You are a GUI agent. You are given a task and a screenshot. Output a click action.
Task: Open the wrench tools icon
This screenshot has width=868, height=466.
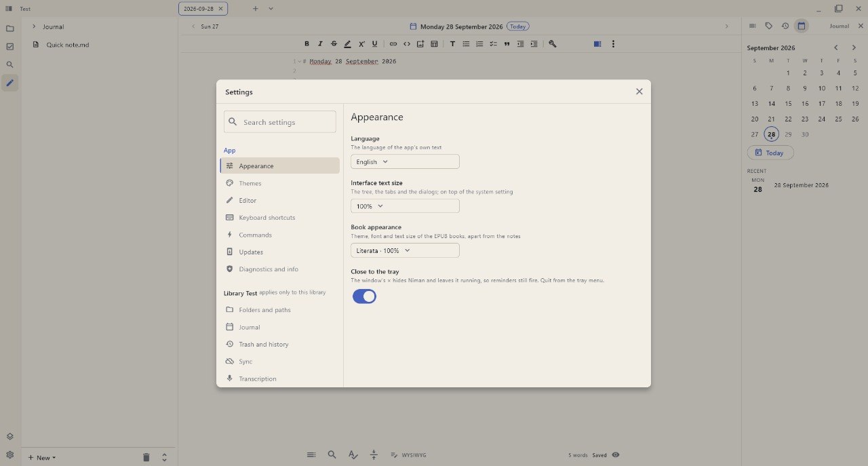552,43
